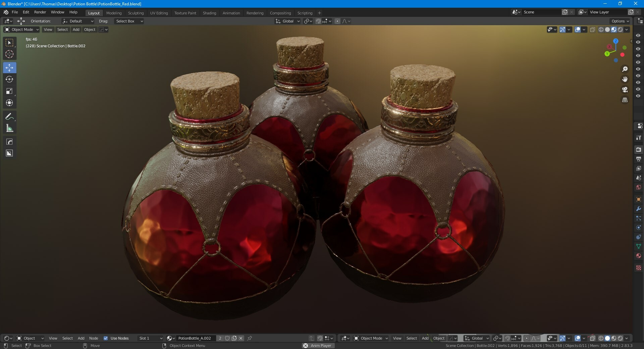
Task: Select the Annotate tool
Action: [x=9, y=116]
